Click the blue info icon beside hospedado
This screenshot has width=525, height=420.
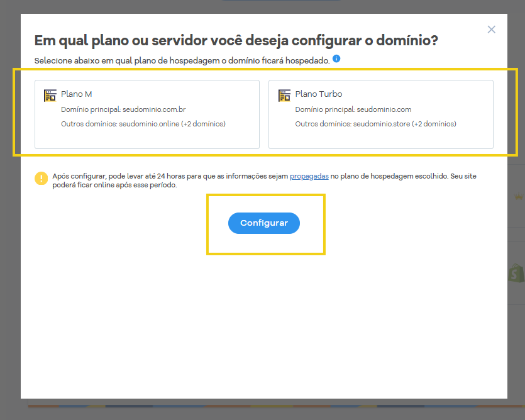(336, 58)
